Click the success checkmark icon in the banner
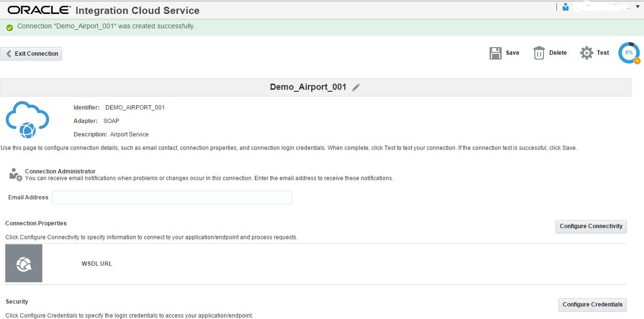 coord(9,27)
